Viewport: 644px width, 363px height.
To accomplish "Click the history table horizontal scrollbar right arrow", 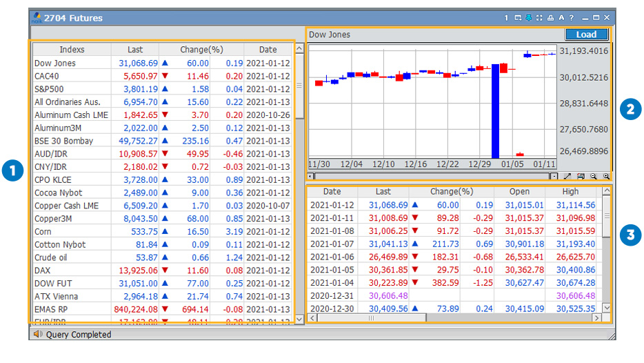I will click(597, 318).
